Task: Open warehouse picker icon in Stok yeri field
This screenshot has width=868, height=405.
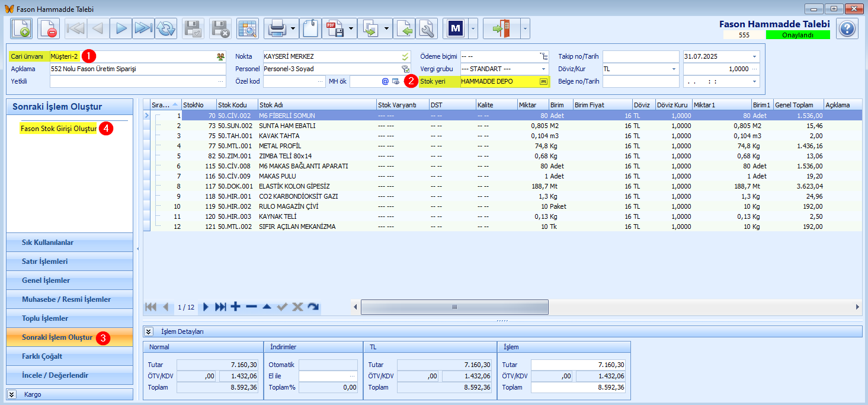Action: [x=543, y=81]
